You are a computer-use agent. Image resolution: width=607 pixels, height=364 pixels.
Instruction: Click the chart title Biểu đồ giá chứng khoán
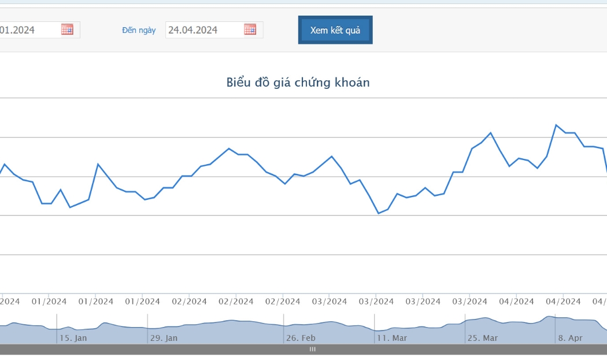(298, 83)
